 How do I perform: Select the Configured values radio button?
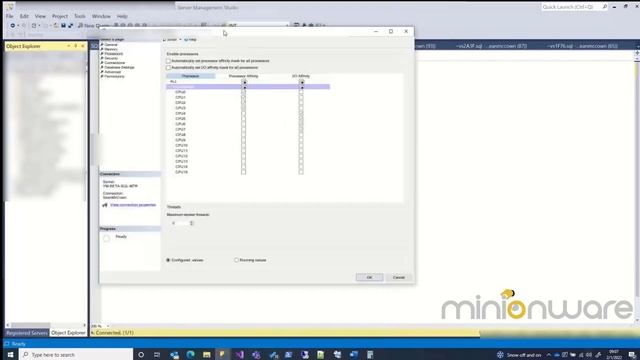click(168, 260)
